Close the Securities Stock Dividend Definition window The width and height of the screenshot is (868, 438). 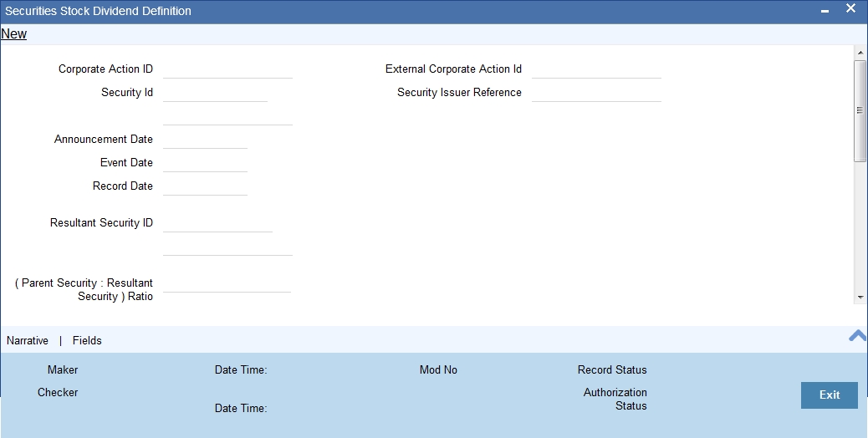(x=850, y=8)
